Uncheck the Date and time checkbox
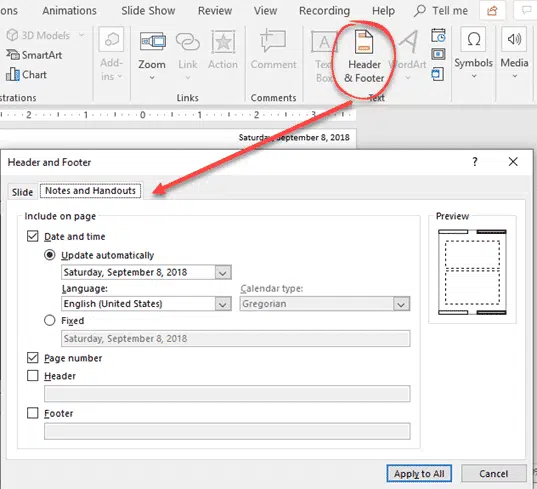This screenshot has width=537, height=489. click(33, 236)
